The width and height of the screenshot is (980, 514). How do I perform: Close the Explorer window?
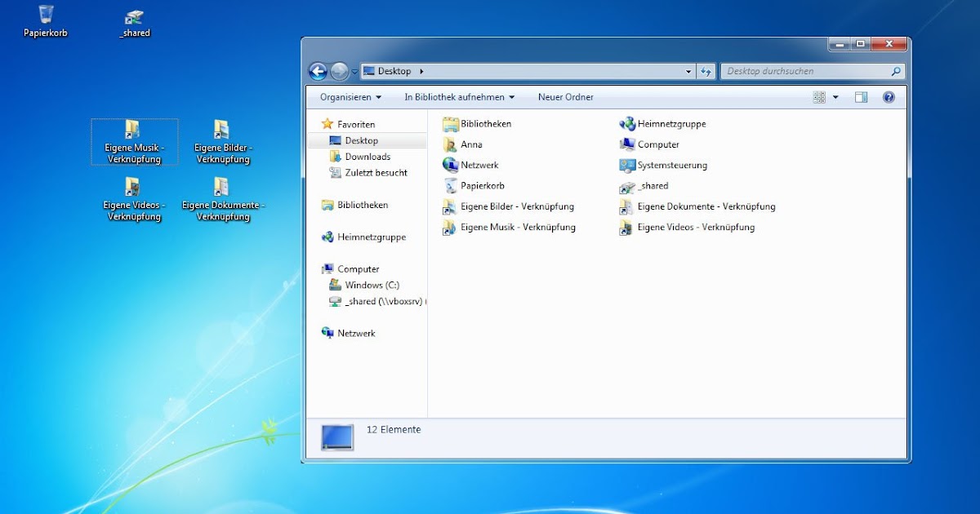(x=889, y=44)
